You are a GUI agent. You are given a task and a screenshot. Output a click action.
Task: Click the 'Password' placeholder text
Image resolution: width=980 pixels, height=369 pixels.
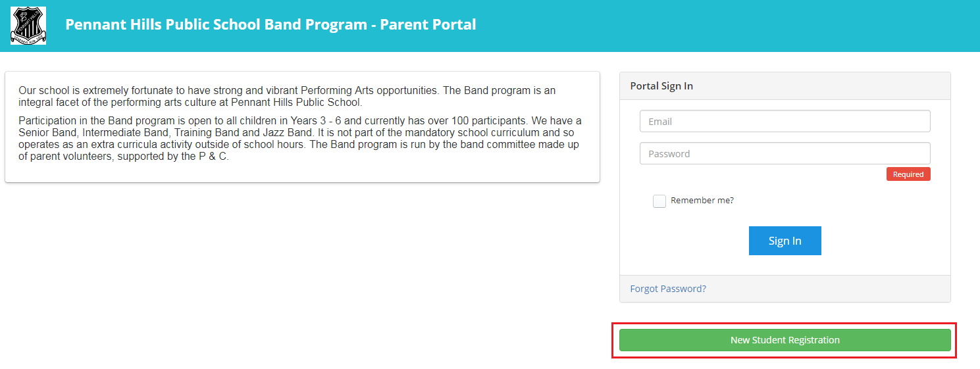click(x=669, y=154)
